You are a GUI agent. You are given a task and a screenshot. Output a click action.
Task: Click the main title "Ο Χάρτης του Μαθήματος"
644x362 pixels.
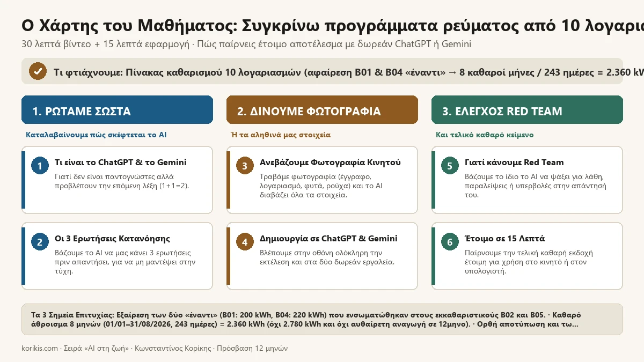pyautogui.click(x=333, y=25)
